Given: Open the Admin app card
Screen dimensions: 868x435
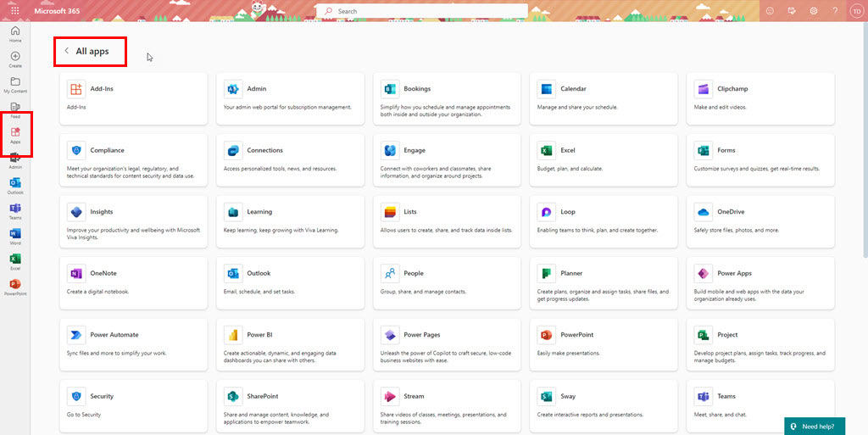Looking at the screenshot, I should click(x=290, y=98).
